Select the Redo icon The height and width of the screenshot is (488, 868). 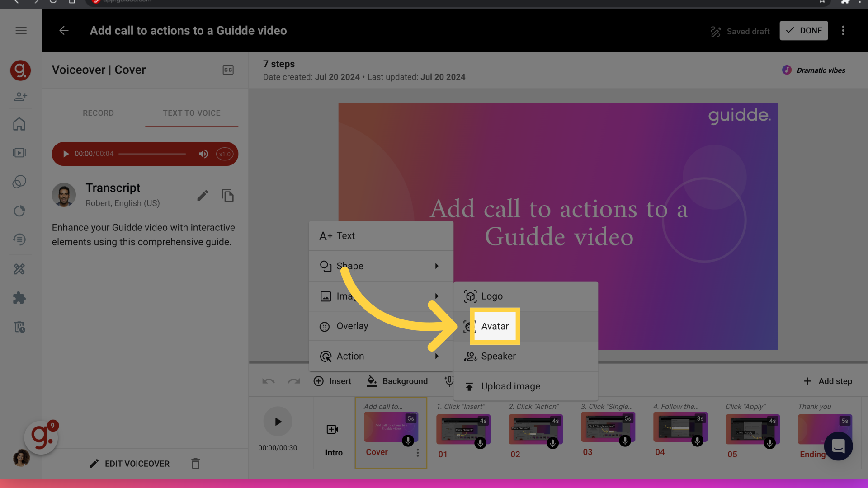(294, 381)
